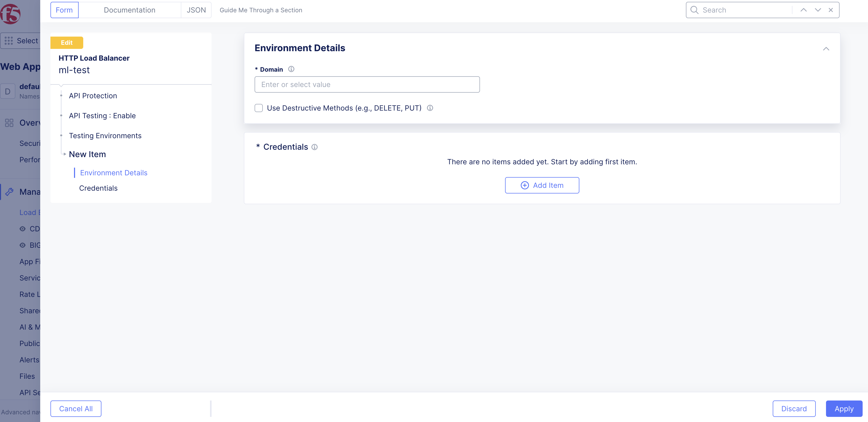Collapse the Environment Details panel
The height and width of the screenshot is (422, 868).
(x=826, y=49)
